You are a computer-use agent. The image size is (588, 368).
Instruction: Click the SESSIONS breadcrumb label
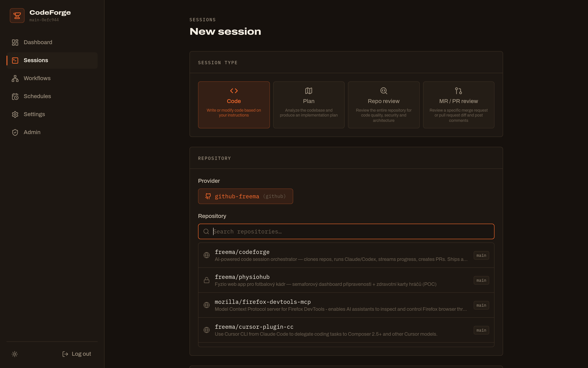pos(203,20)
